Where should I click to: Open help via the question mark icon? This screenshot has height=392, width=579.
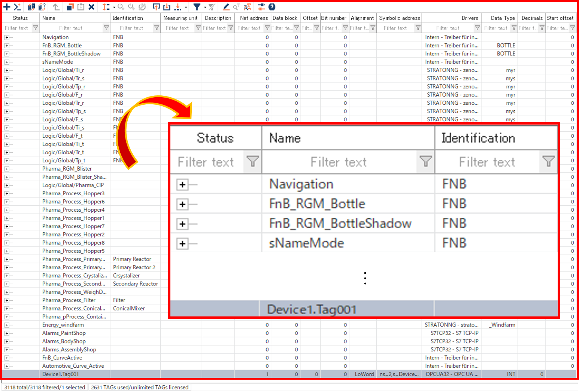point(272,7)
